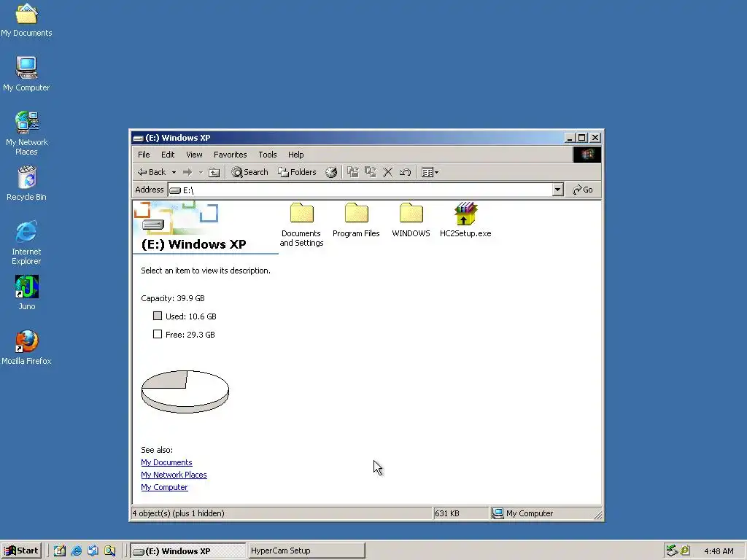The height and width of the screenshot is (560, 747).
Task: Switch to HyperCam Setup taskbar button
Action: pos(307,551)
